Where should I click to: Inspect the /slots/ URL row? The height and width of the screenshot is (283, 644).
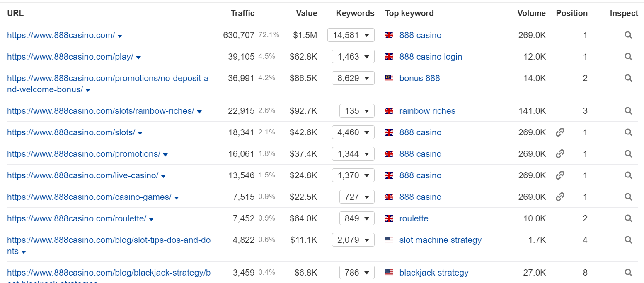tap(628, 132)
